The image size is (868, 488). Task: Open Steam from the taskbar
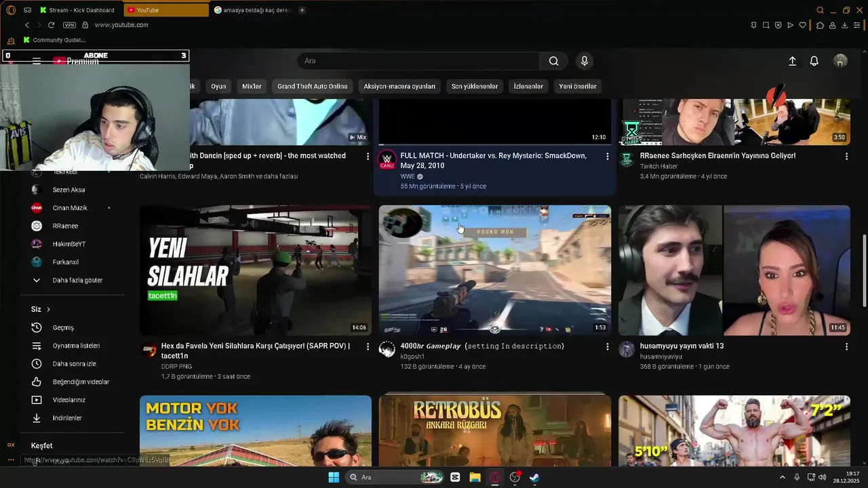[534, 477]
